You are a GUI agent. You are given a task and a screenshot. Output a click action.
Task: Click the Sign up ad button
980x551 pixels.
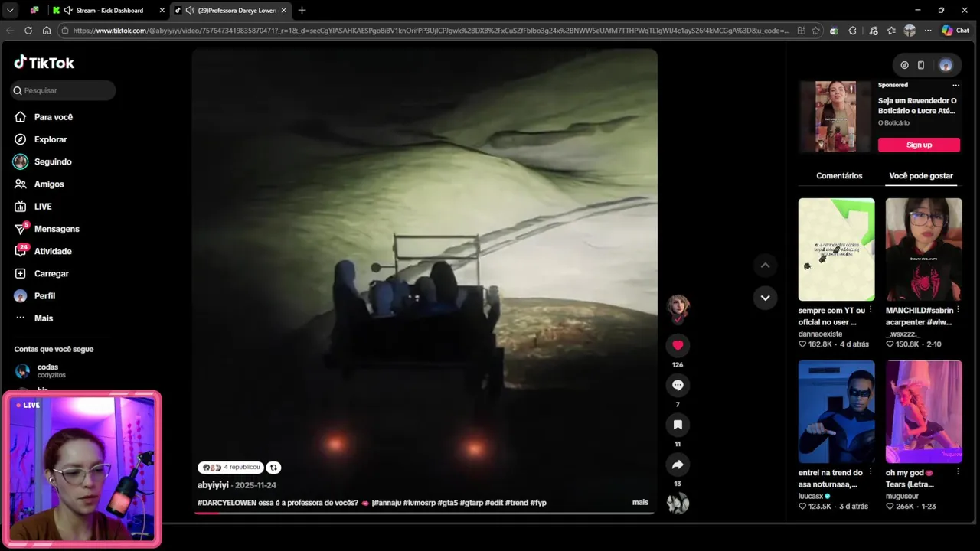click(919, 145)
